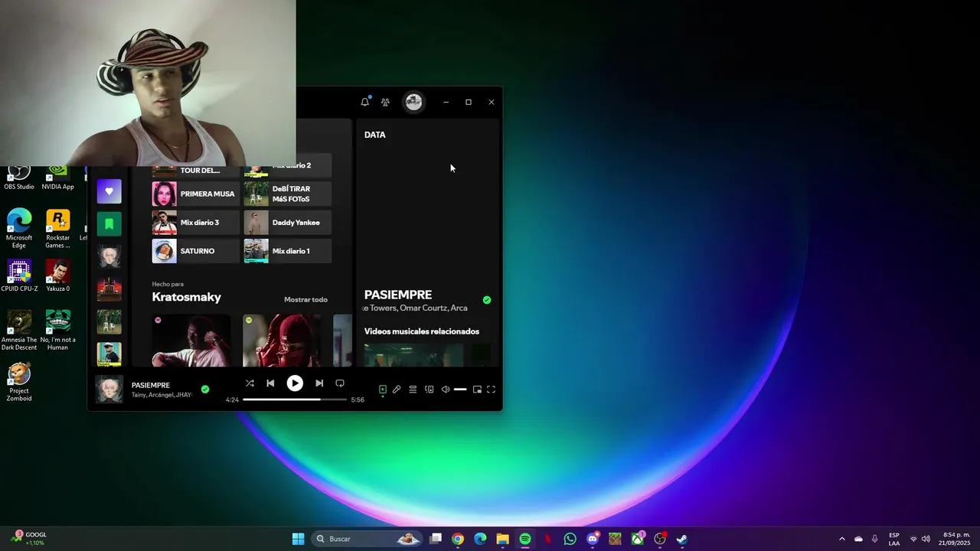Open Discord from the taskbar

pos(593,539)
